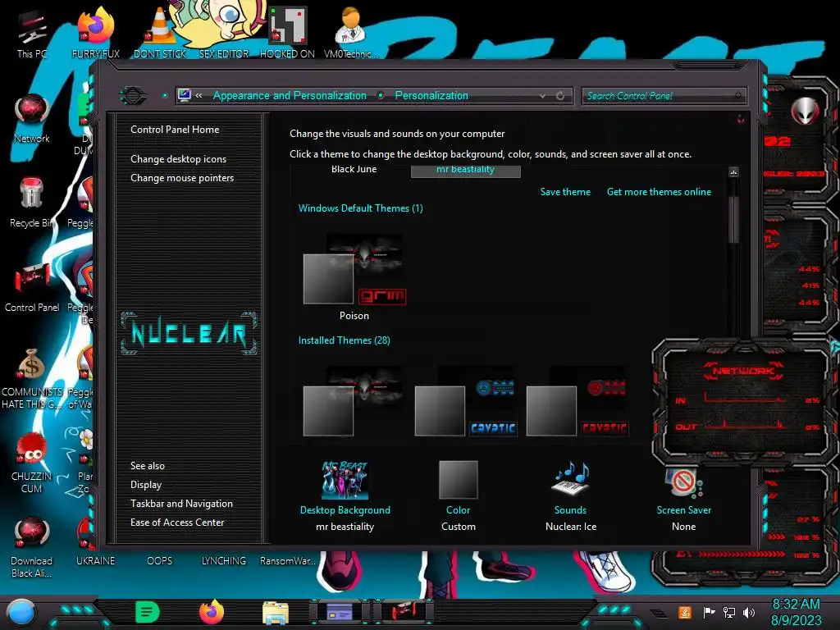Switch to the Control Panel taskbar window
This screenshot has width=840, height=630.
pos(404,612)
